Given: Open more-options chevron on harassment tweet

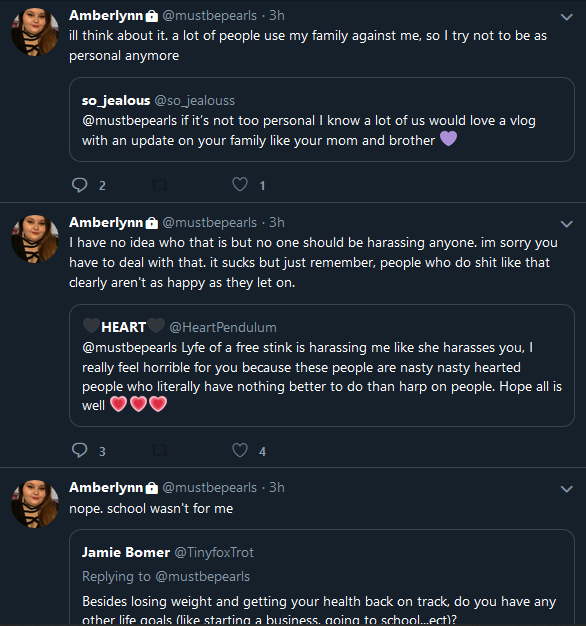Looking at the screenshot, I should tap(566, 224).
